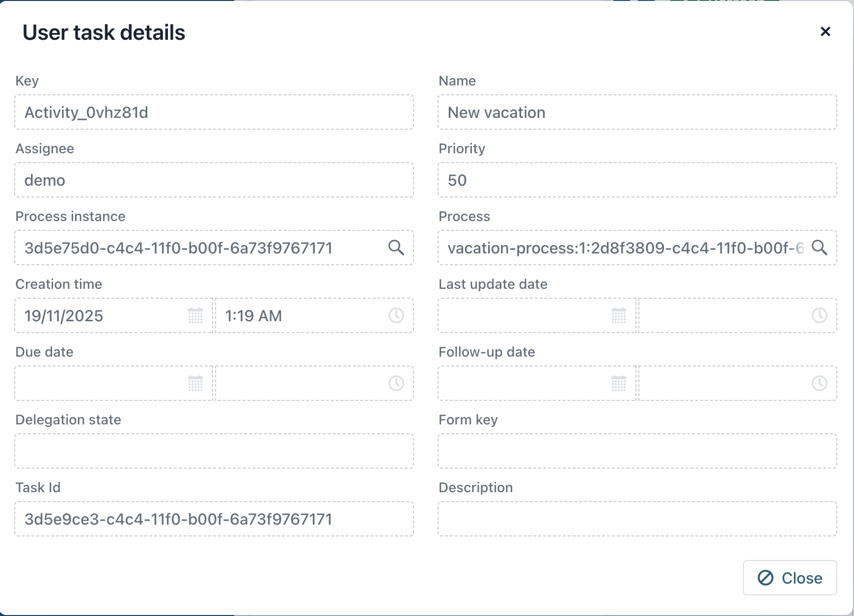Open the Due date time clock picker
Image resolution: width=854 pixels, height=616 pixels.
click(396, 384)
